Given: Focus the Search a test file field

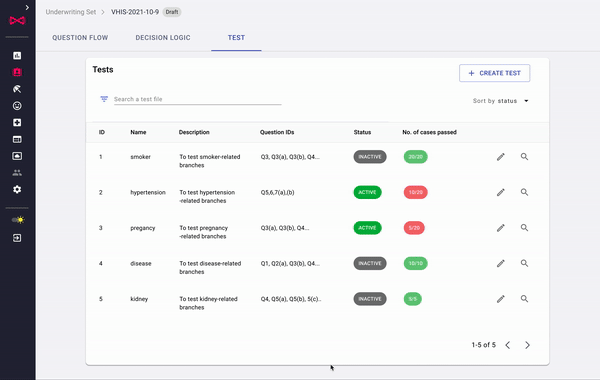Looking at the screenshot, I should [197, 99].
